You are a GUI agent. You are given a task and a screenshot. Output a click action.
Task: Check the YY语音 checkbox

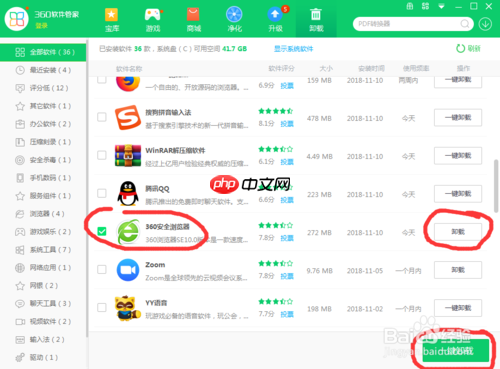(102, 307)
